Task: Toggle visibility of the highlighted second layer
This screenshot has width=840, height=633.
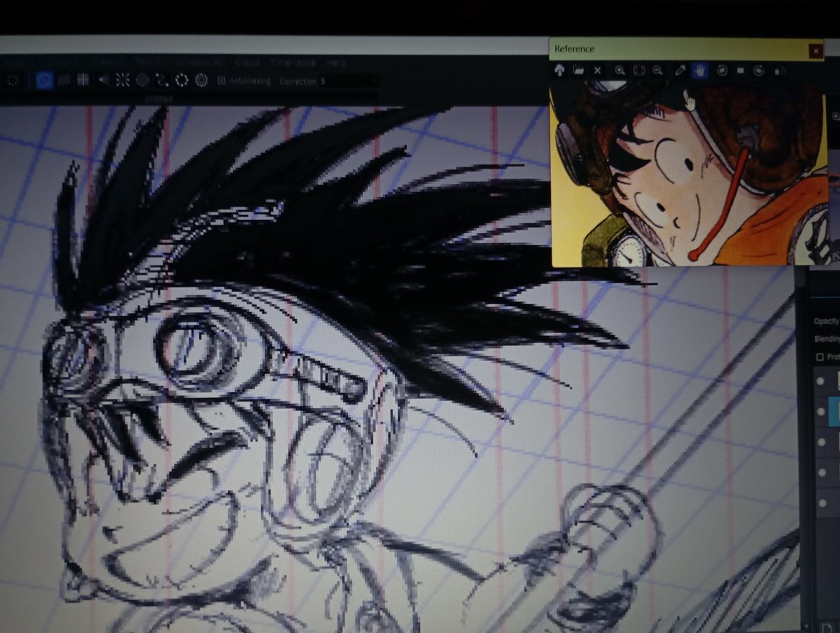Action: click(x=820, y=412)
